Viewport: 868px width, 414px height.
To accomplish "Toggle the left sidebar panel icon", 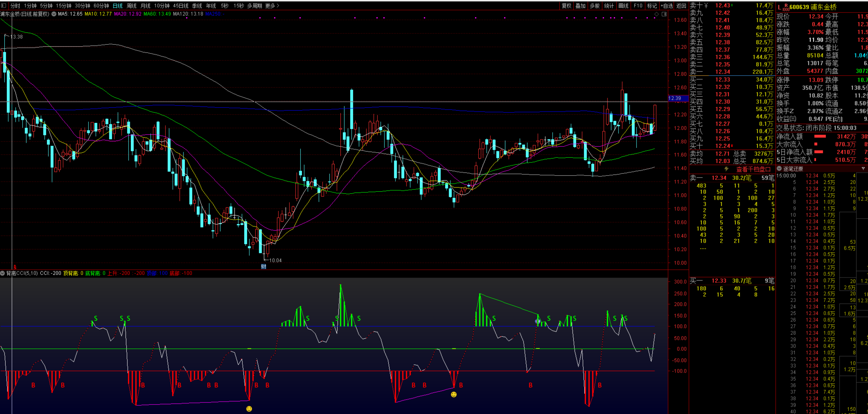I will [4, 5].
